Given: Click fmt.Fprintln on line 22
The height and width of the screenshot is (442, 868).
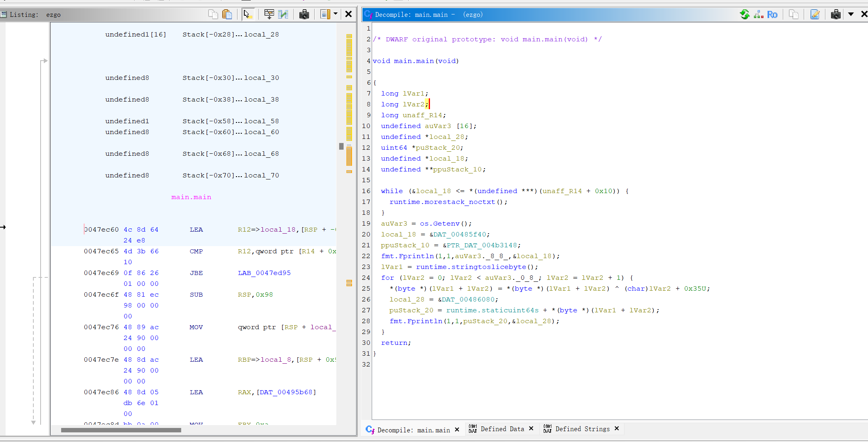Looking at the screenshot, I should click(x=407, y=256).
